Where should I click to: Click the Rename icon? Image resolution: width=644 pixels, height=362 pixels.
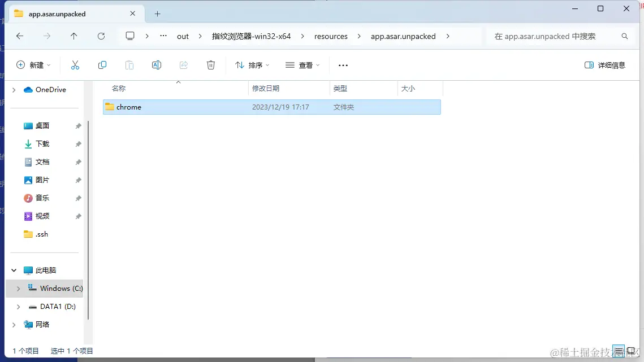157,65
